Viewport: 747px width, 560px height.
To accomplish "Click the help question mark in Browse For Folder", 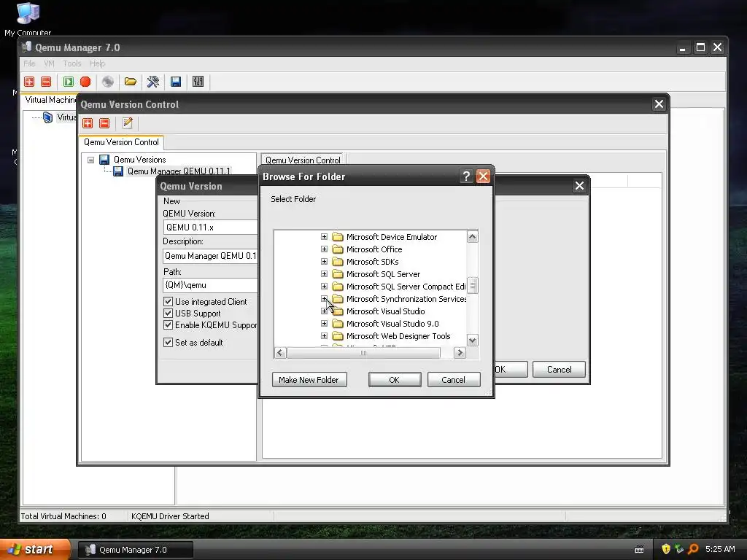I will point(466,176).
